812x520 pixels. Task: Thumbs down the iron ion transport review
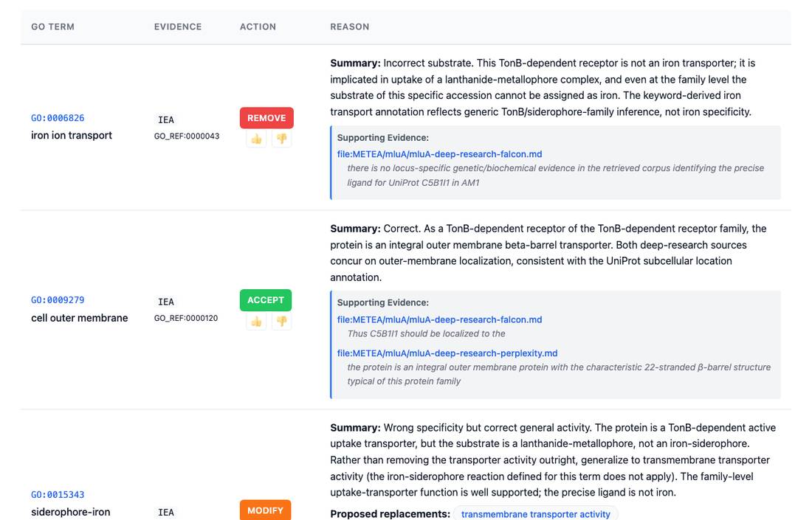pyautogui.click(x=281, y=139)
